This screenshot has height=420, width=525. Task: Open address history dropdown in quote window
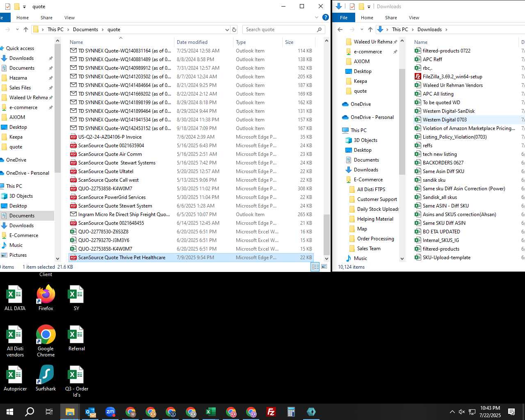(x=227, y=30)
